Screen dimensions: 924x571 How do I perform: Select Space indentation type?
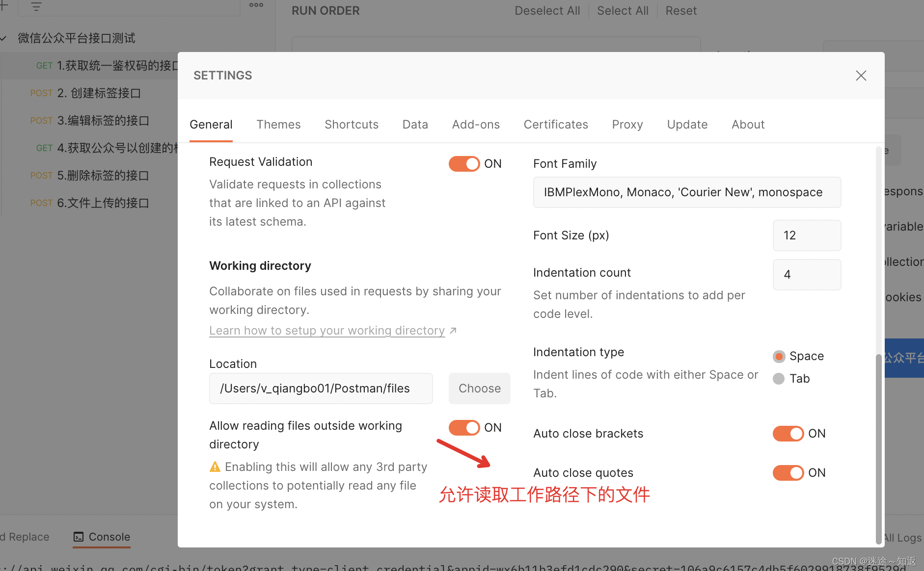779,356
